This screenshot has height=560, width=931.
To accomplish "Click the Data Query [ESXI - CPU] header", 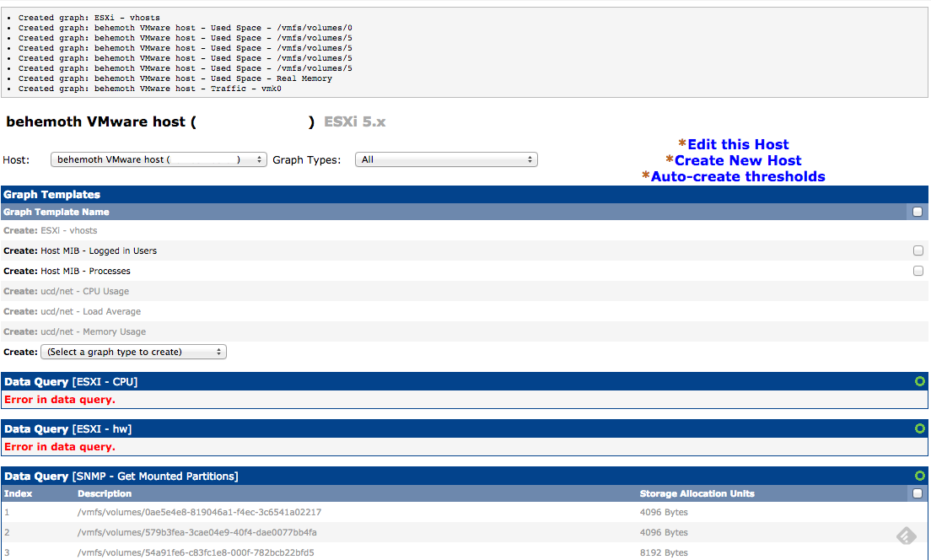I will (x=71, y=382).
